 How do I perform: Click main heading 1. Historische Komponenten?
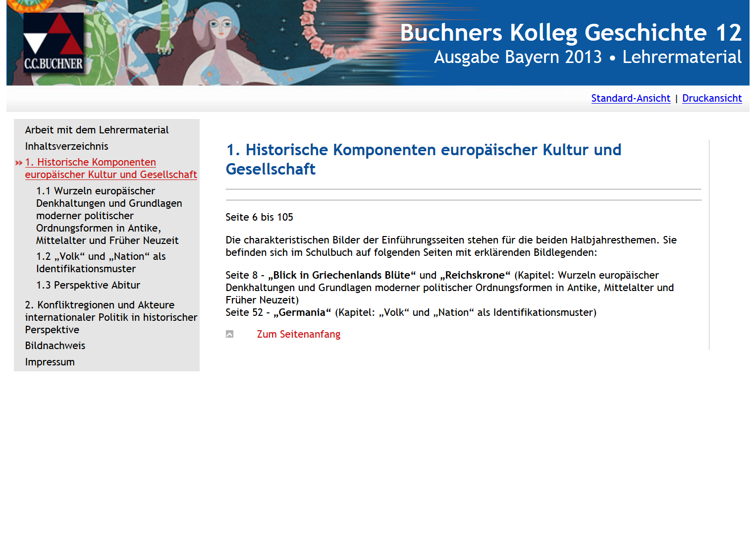click(x=424, y=159)
